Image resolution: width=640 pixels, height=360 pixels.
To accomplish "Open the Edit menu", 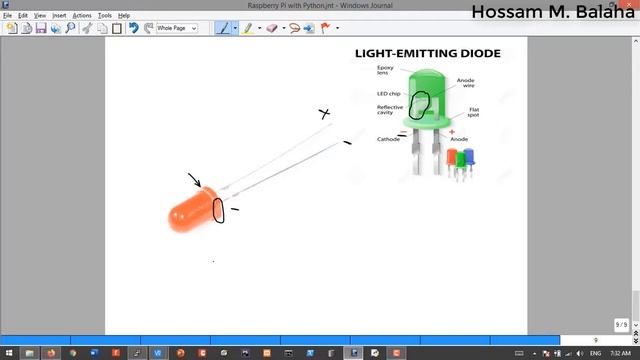I will pyautogui.click(x=22, y=16).
